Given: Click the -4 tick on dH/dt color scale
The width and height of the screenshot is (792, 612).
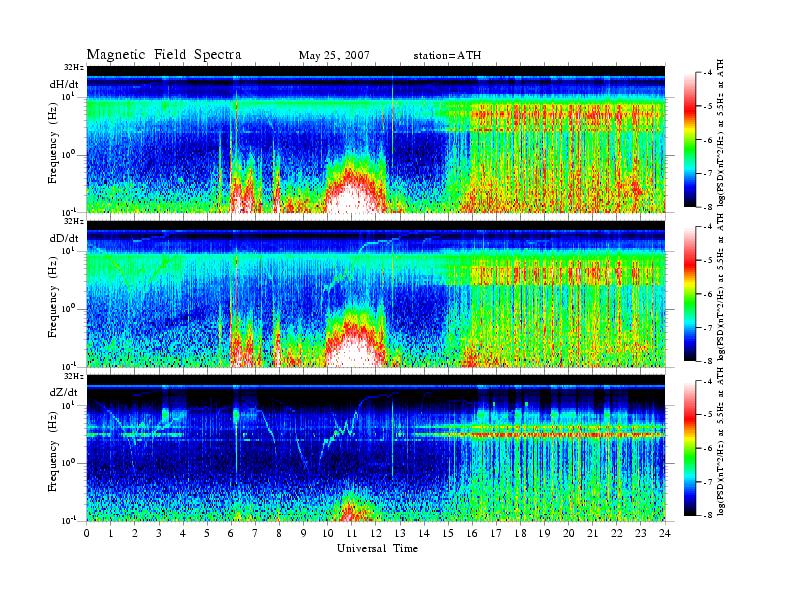Looking at the screenshot, I should point(709,73).
